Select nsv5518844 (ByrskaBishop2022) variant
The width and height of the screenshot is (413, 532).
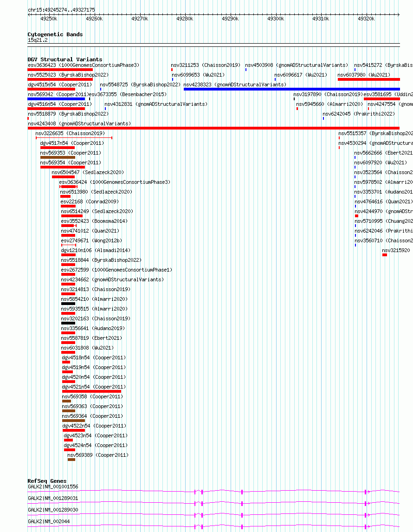pyautogui.click(x=101, y=260)
